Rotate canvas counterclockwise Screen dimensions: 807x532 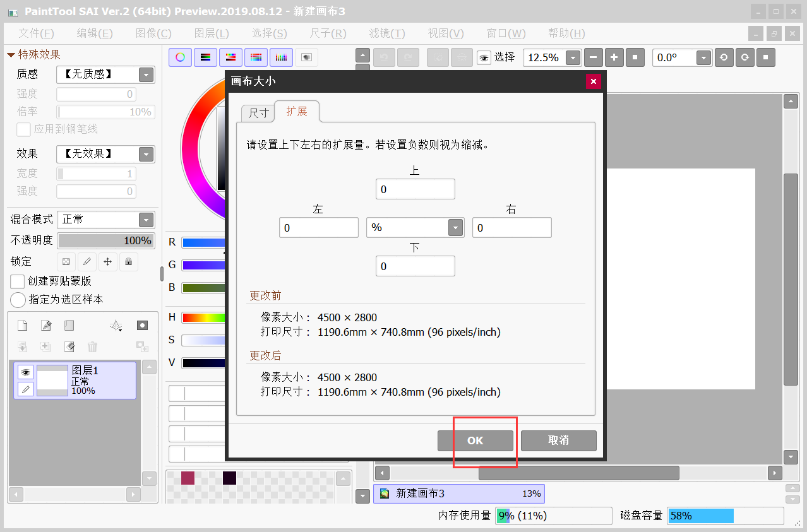[724, 57]
